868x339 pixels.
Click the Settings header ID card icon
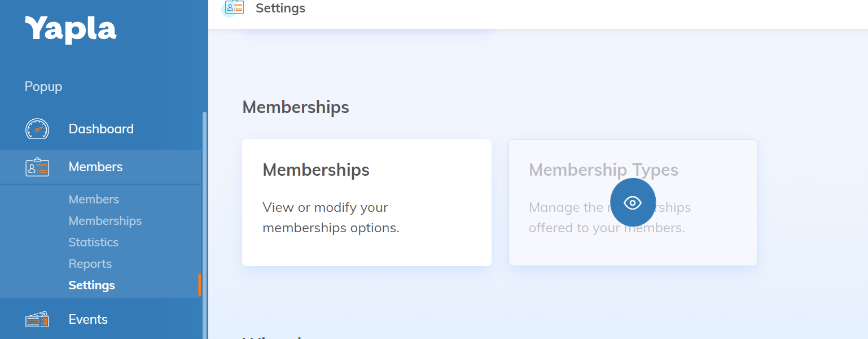tap(234, 7)
